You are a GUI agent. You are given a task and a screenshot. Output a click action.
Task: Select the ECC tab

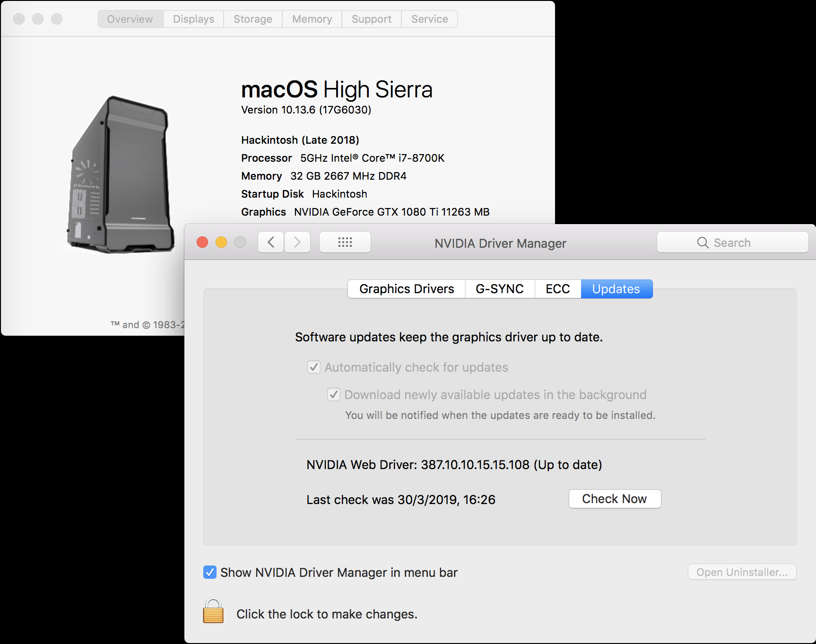pos(558,289)
